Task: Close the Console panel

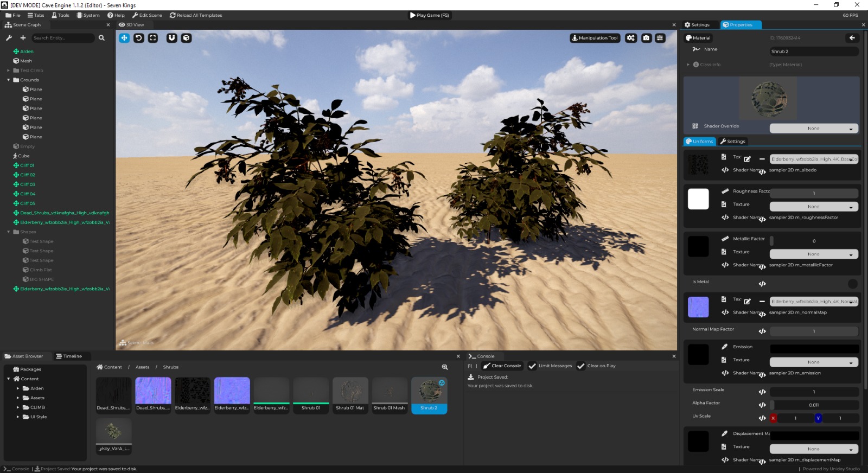Action: click(x=674, y=356)
